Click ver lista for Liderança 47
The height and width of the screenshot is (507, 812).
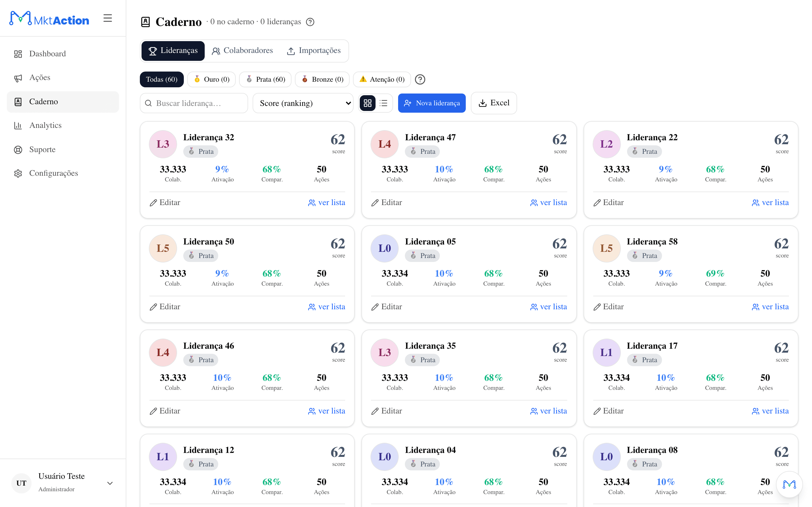[x=548, y=203]
